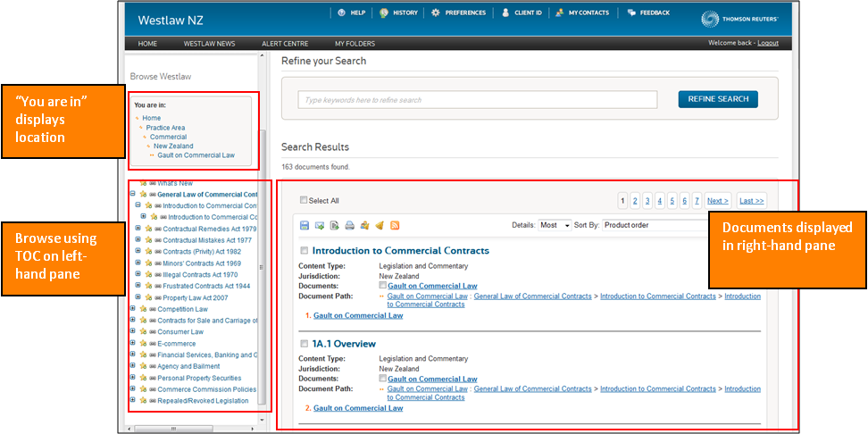The width and height of the screenshot is (868, 434).
Task: Go to results page 2
Action: pos(635,201)
